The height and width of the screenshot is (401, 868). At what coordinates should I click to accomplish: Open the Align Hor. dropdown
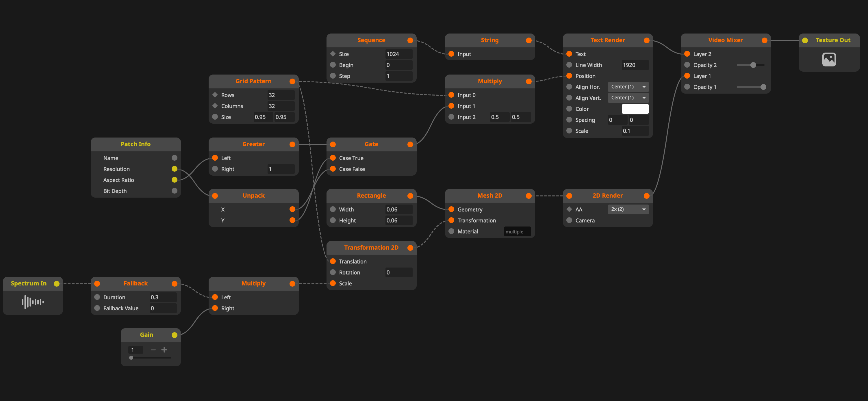[628, 87]
